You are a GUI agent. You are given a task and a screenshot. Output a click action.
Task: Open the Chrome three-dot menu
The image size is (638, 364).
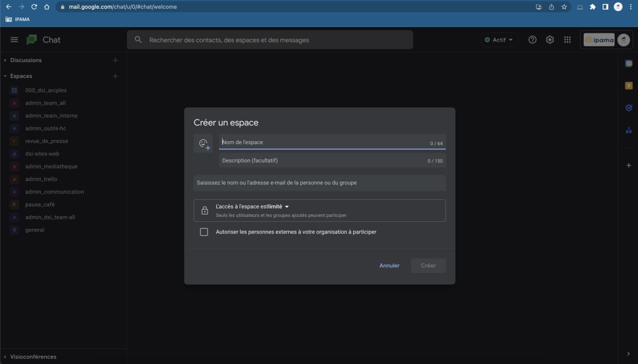point(631,7)
